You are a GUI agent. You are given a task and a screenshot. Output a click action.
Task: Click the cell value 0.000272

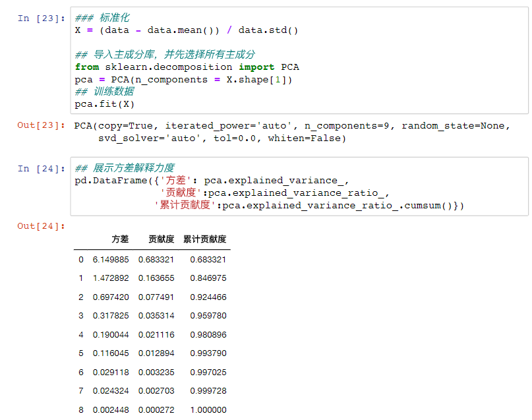tap(156, 410)
